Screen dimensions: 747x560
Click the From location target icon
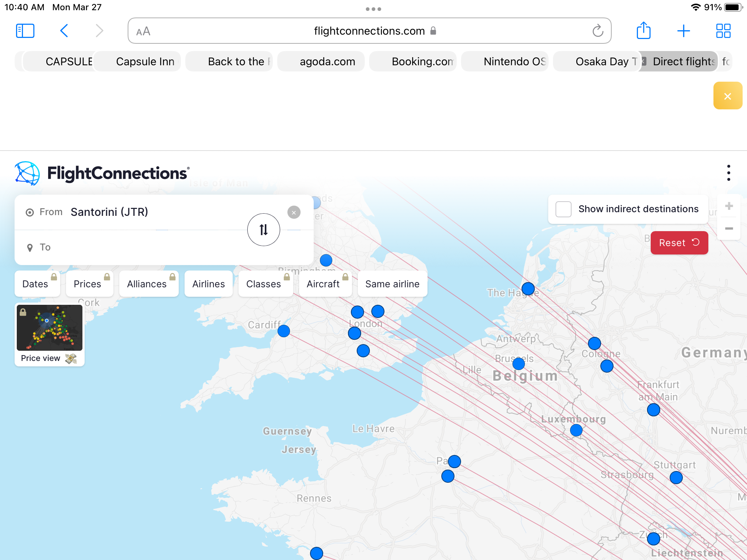(30, 213)
